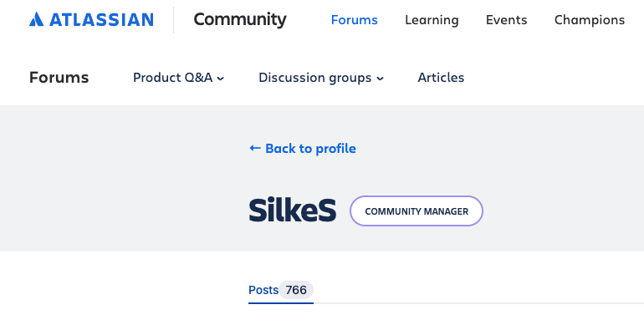Open the Discussion groups dropdown label
The width and height of the screenshot is (644, 330).
[315, 77]
